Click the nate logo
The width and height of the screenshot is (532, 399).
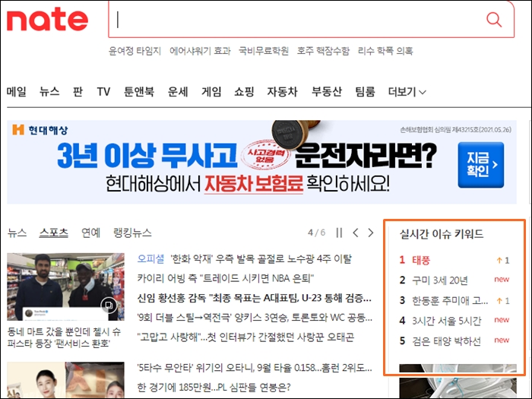coord(47,20)
